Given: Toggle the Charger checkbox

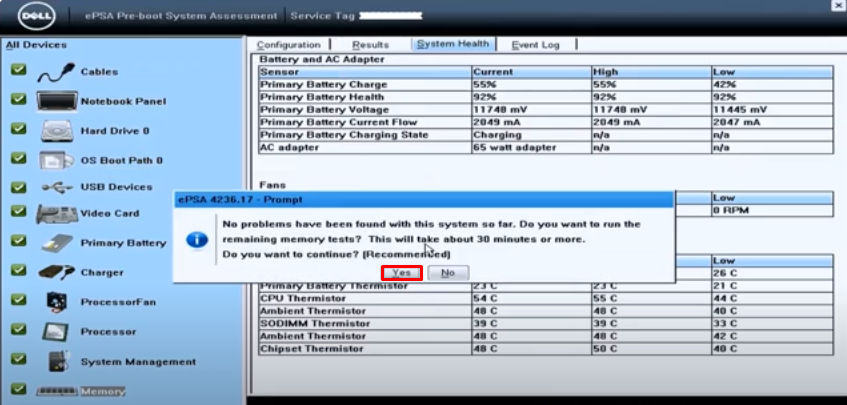Looking at the screenshot, I should [17, 270].
